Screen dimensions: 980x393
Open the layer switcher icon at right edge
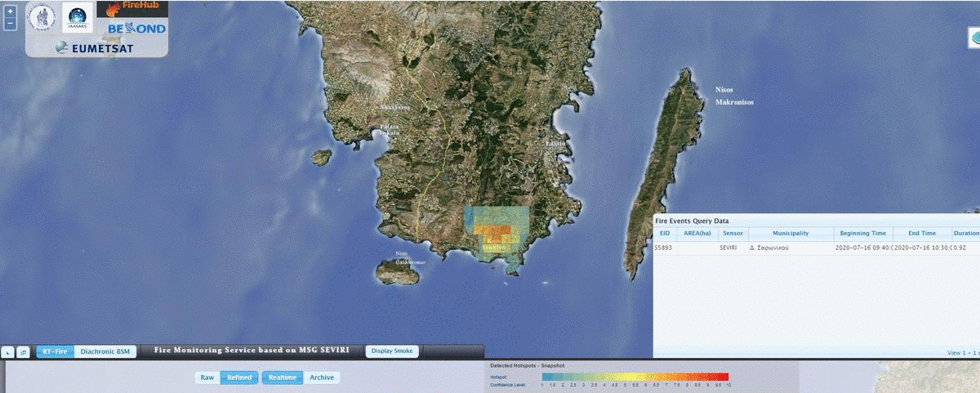[x=974, y=37]
